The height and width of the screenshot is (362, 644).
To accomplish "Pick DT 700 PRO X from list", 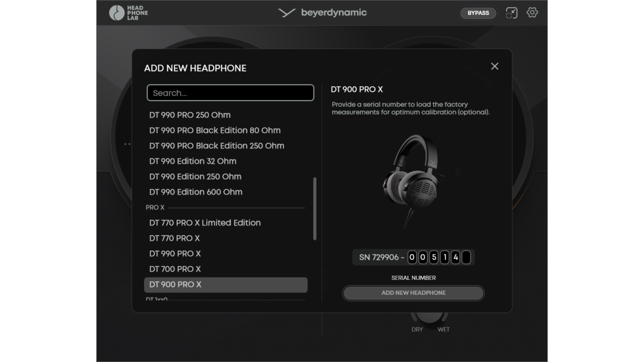I will [x=175, y=269].
